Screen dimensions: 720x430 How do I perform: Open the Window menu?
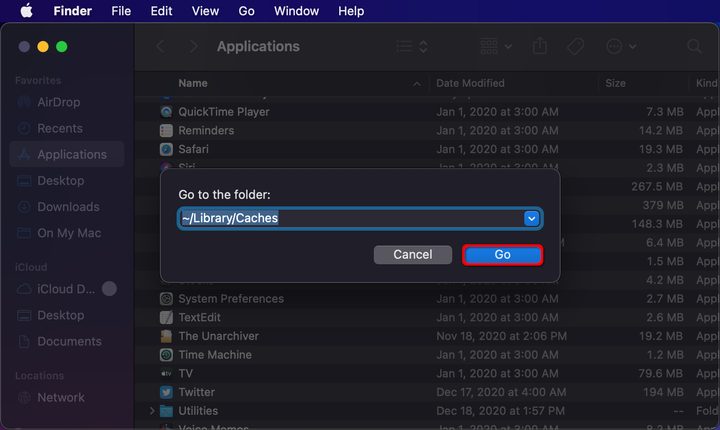[x=296, y=11]
